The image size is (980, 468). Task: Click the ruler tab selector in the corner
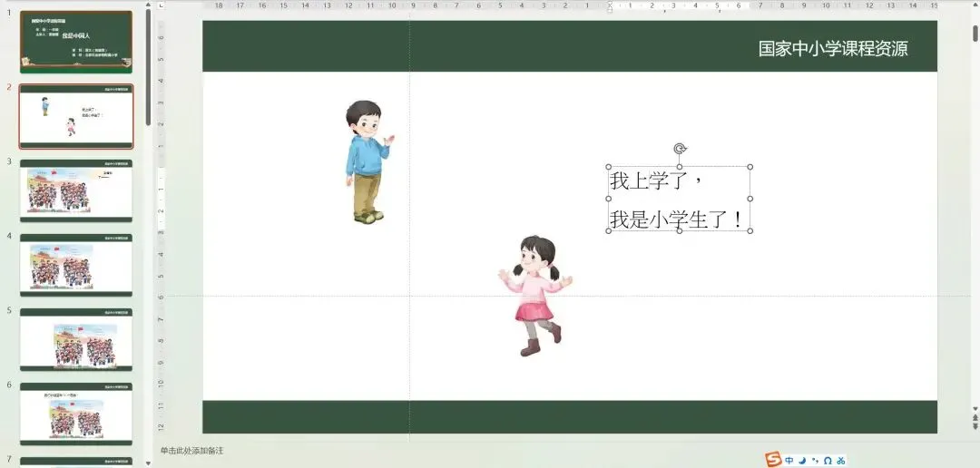click(162, 5)
